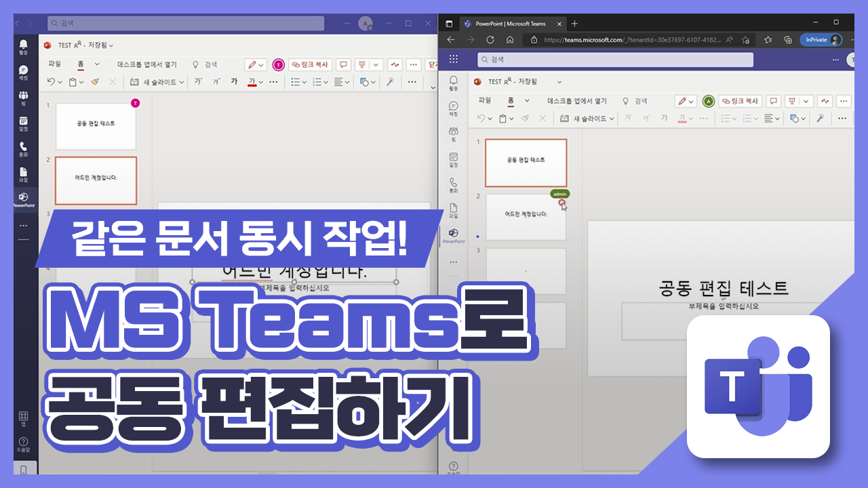This screenshot has height=488, width=868.
Task: Click Undo arrow in left window ribbon
Action: point(50,81)
